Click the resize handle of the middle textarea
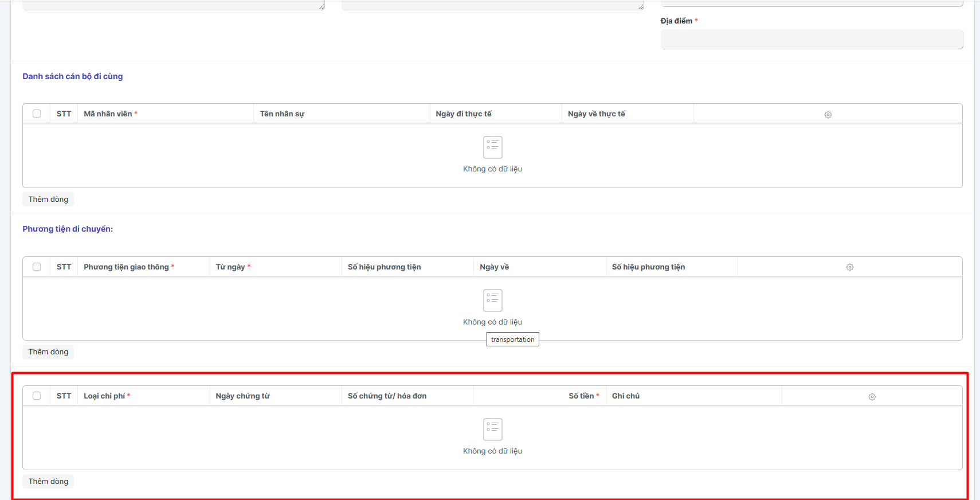980x500 pixels. [x=640, y=6]
